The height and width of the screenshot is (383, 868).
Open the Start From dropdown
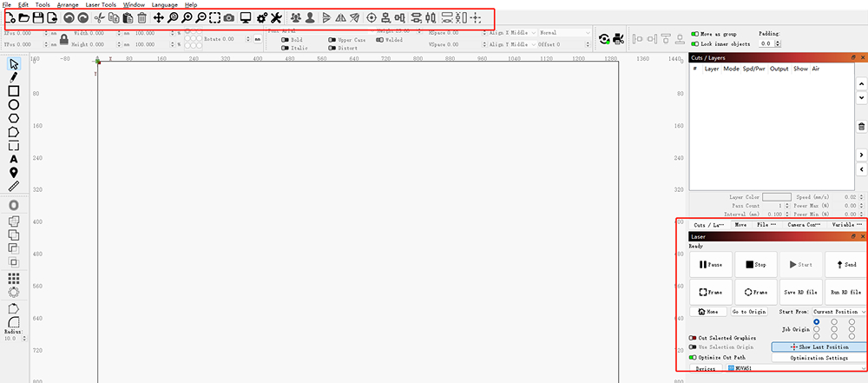point(838,312)
